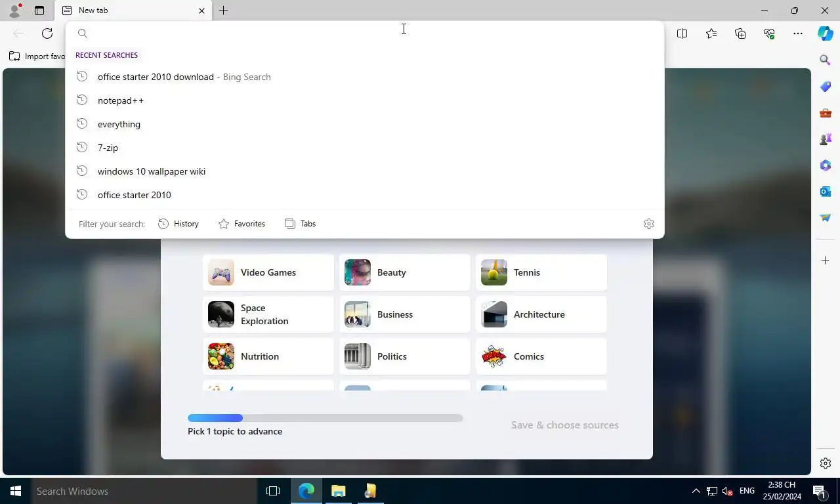Open Import favorites bookmark bar item

(37, 56)
